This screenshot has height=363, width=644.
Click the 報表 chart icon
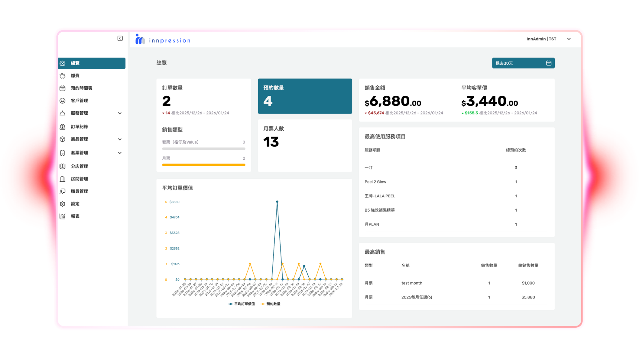(63, 216)
